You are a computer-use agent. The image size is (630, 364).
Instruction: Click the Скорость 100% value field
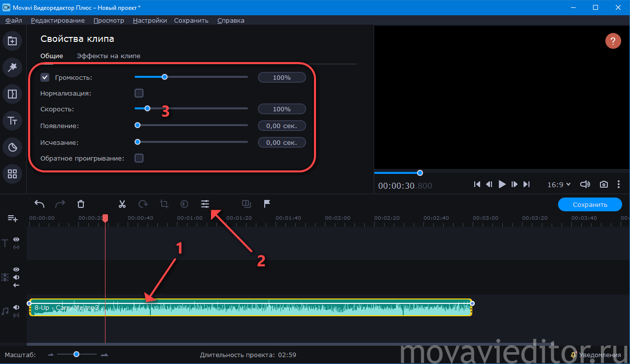(282, 109)
